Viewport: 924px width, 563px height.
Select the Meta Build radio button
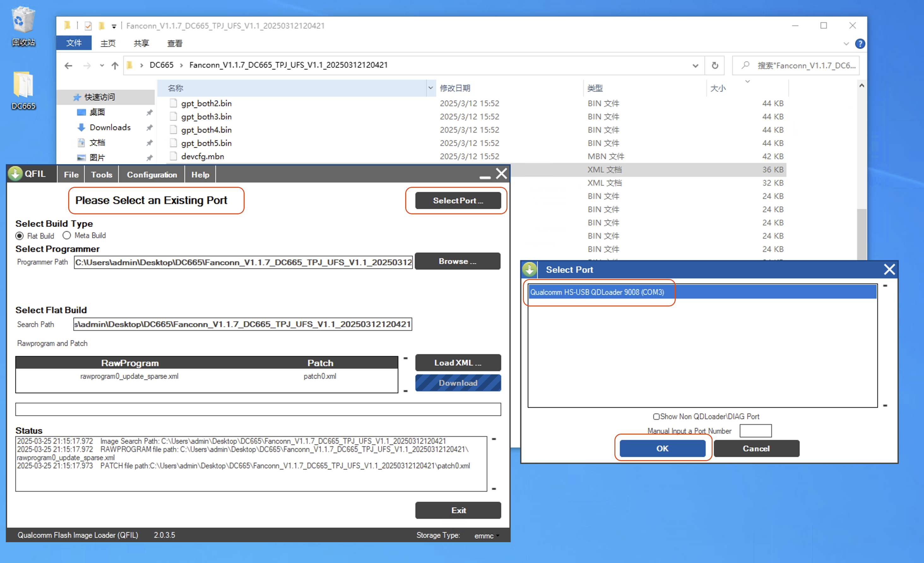coord(67,235)
